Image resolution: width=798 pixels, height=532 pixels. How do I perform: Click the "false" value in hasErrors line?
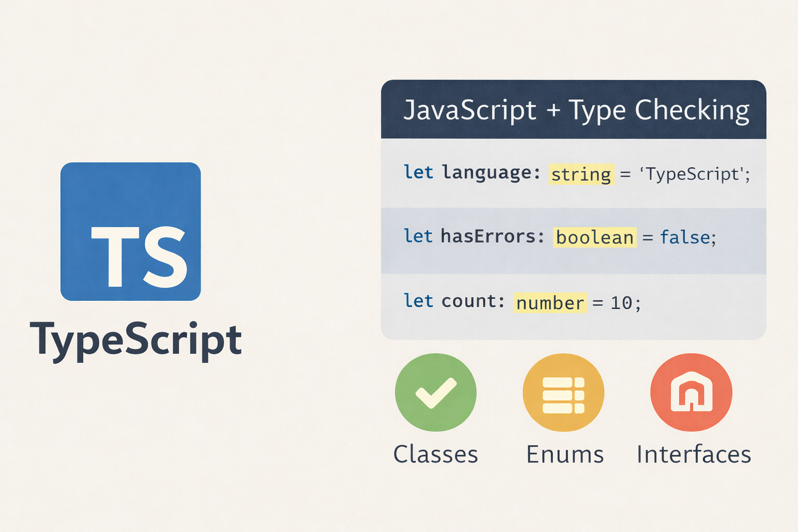click(x=685, y=237)
